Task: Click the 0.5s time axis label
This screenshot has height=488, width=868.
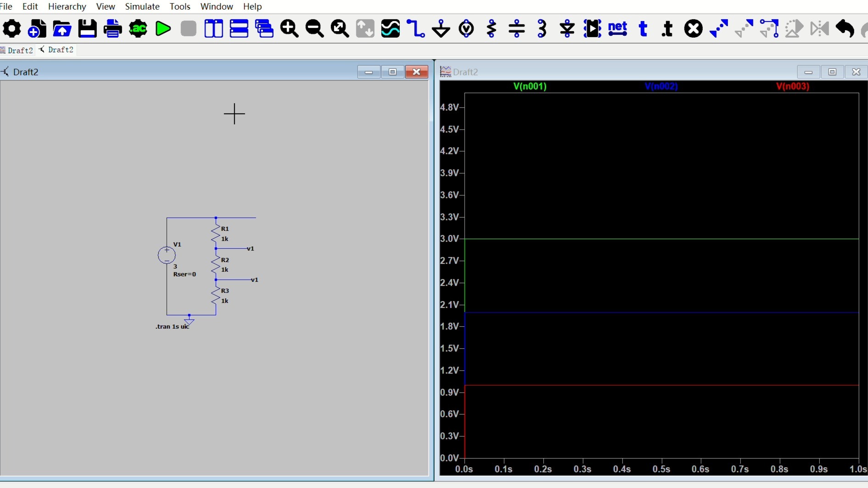Action: pyautogui.click(x=661, y=469)
